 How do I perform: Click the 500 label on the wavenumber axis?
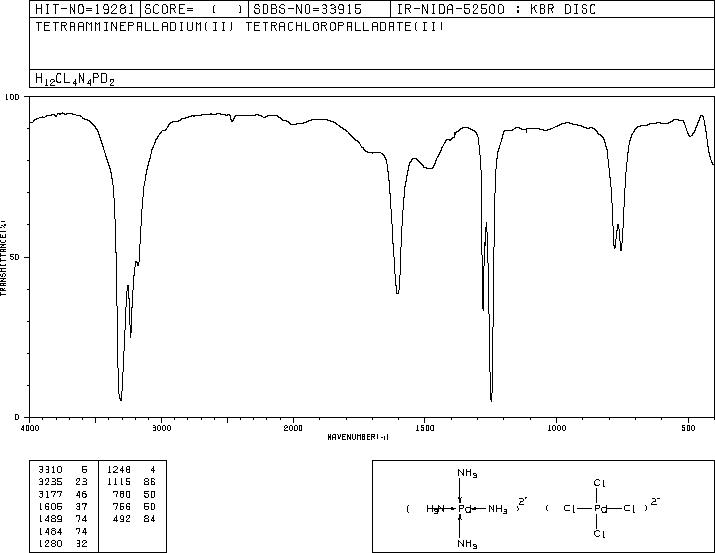coord(689,428)
